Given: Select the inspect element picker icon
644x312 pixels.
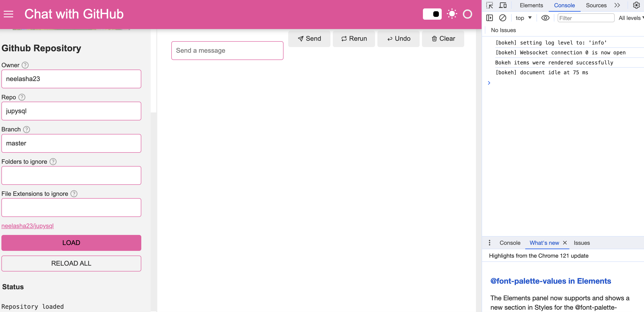Looking at the screenshot, I should (489, 5).
